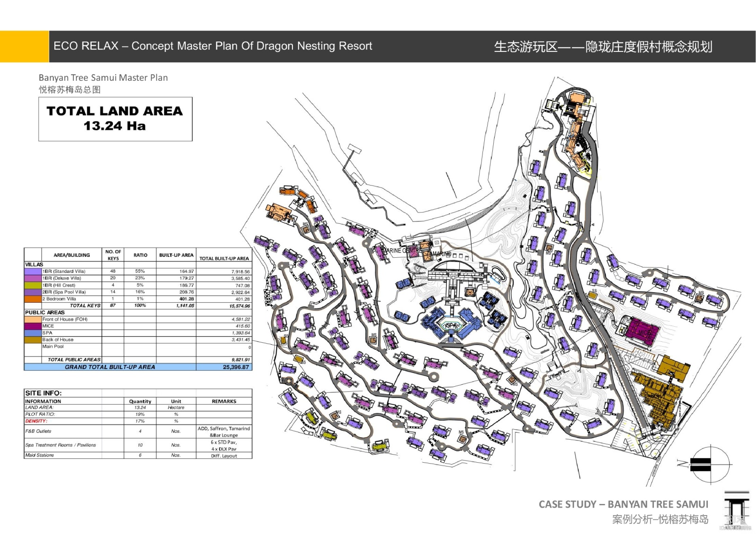
Task: Click the '48' keys value for Standard Villa
Action: tap(113, 271)
